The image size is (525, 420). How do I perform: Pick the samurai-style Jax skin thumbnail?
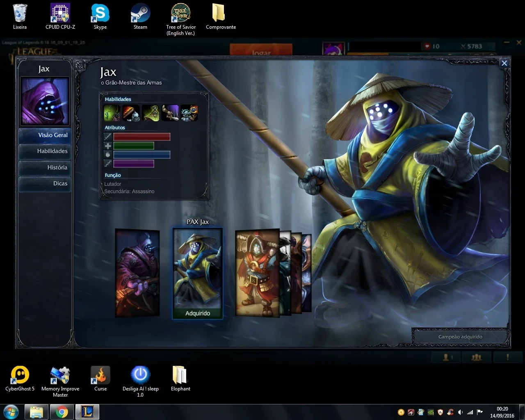[x=257, y=273]
